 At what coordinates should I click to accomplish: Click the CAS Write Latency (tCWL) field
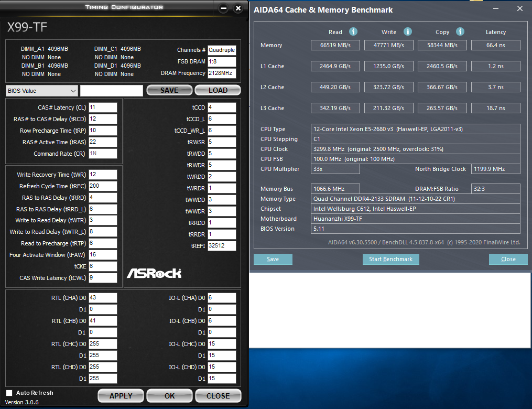[x=103, y=277]
